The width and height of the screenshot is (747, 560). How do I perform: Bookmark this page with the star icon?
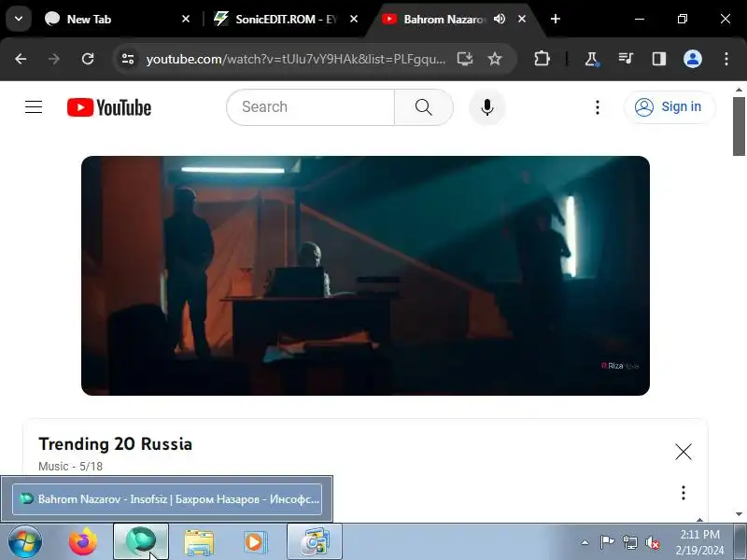(495, 59)
